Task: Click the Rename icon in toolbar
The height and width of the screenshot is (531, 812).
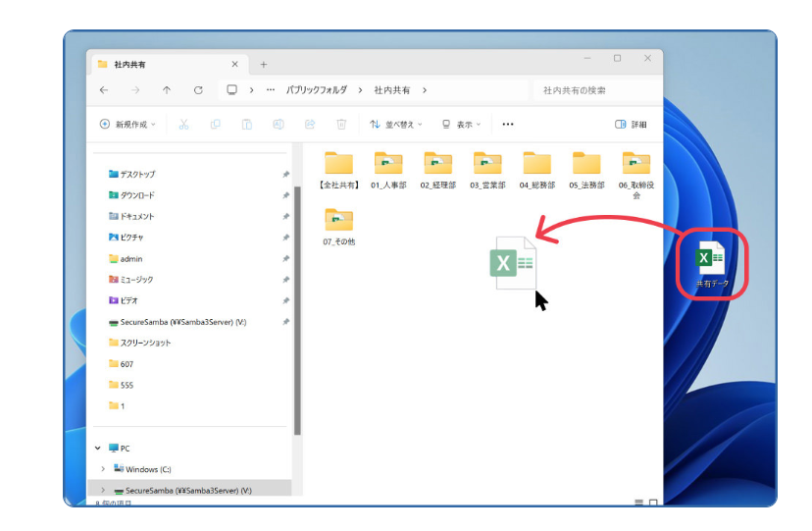Action: (x=279, y=125)
